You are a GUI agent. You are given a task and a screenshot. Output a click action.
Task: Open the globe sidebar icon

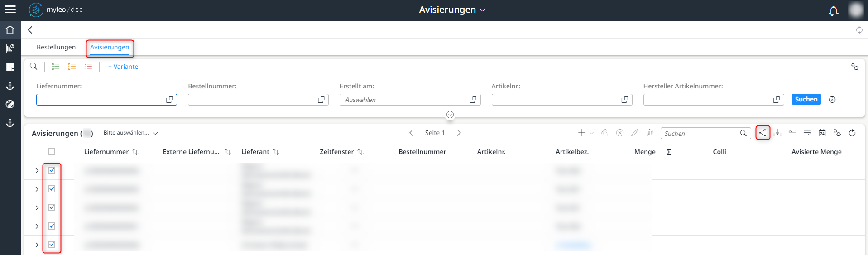click(x=10, y=104)
